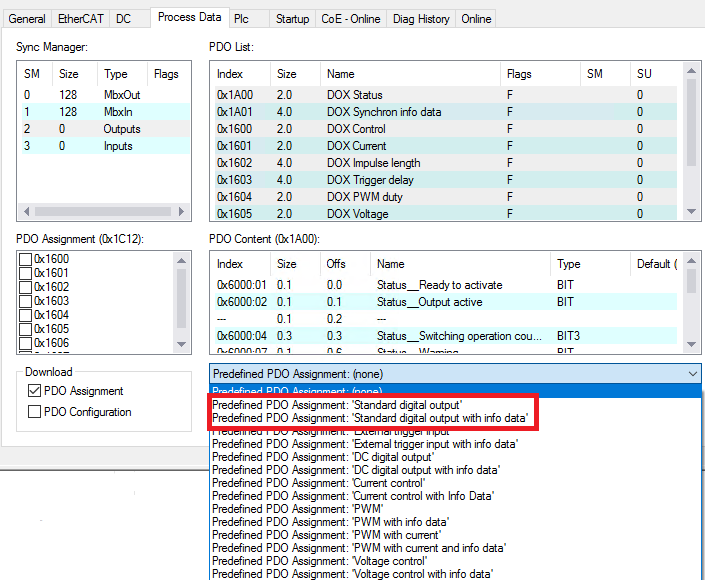Click PDO Content scroll down arrow
The height and width of the screenshot is (580, 705).
click(x=692, y=344)
